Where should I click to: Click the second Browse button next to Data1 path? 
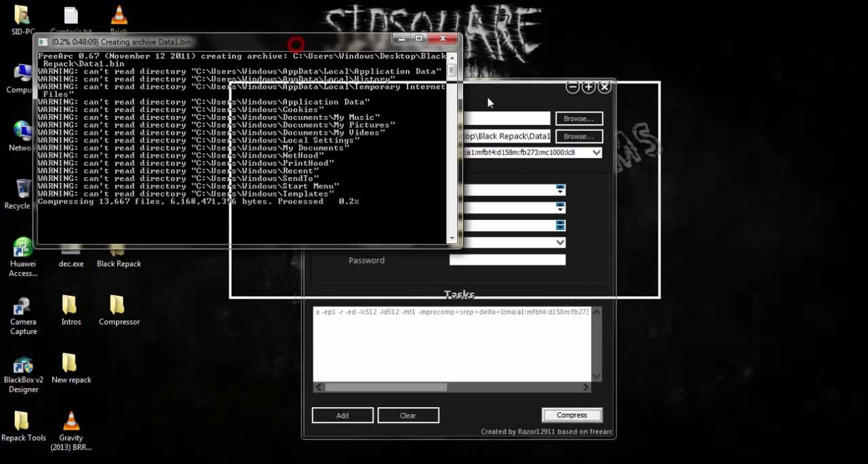(578, 136)
